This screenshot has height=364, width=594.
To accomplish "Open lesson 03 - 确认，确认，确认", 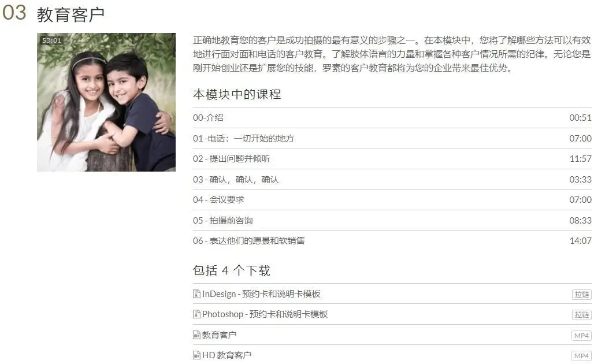I will pos(392,179).
